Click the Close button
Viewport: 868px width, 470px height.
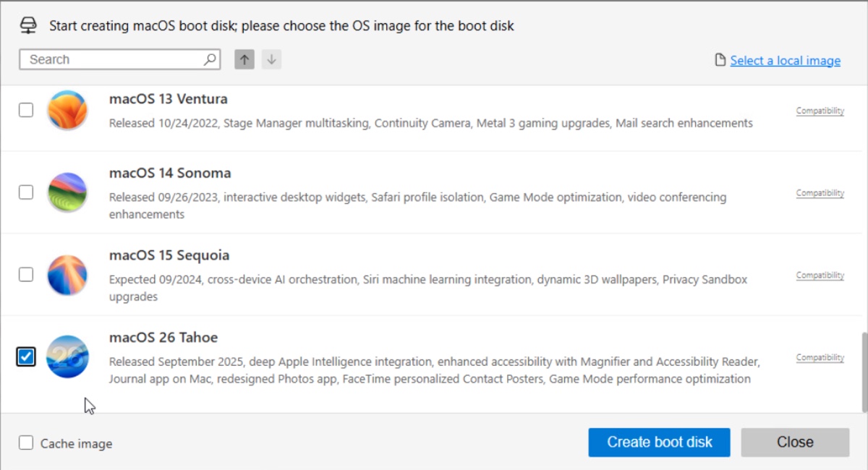(795, 442)
